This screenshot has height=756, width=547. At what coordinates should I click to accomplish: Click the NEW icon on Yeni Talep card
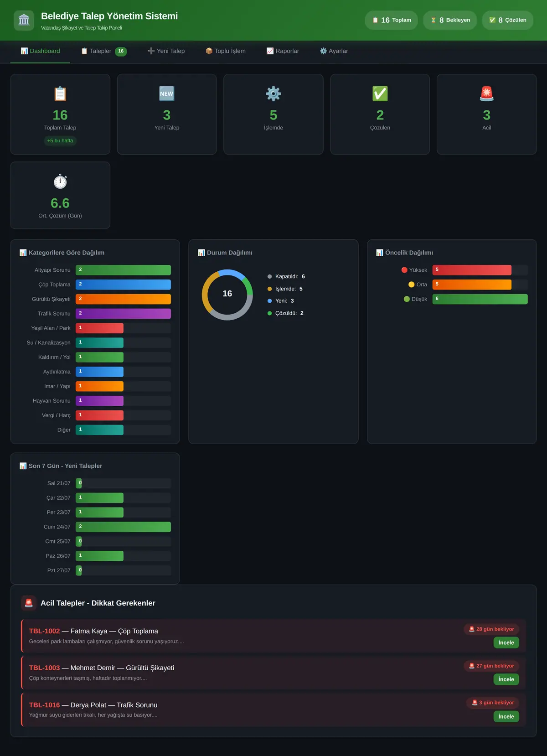tap(167, 94)
